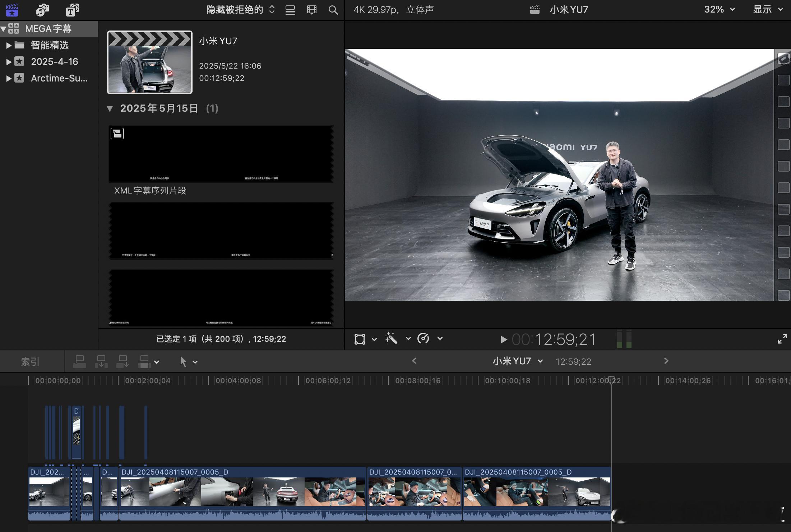This screenshot has height=532, width=791.
Task: Click the magic wand enhancements icon
Action: click(x=391, y=338)
